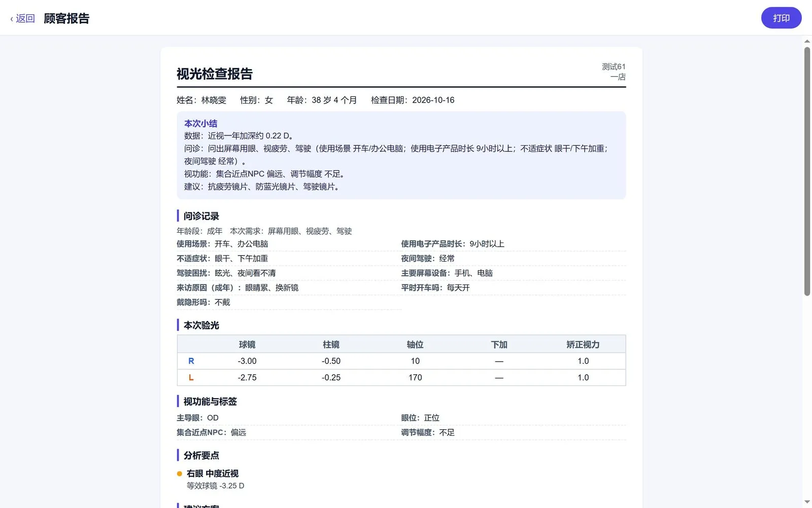
Task: Click the scrollbar down arrow
Action: tap(807, 502)
